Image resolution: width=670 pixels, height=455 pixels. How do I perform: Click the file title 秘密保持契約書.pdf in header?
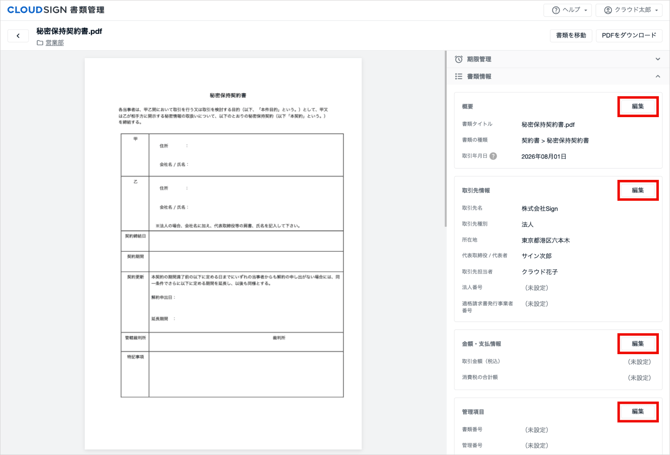(69, 31)
